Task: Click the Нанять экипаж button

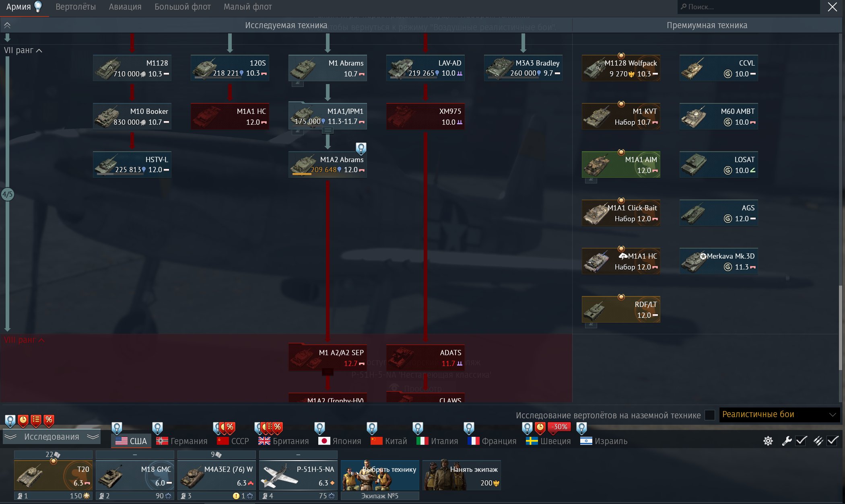Action: point(462,475)
